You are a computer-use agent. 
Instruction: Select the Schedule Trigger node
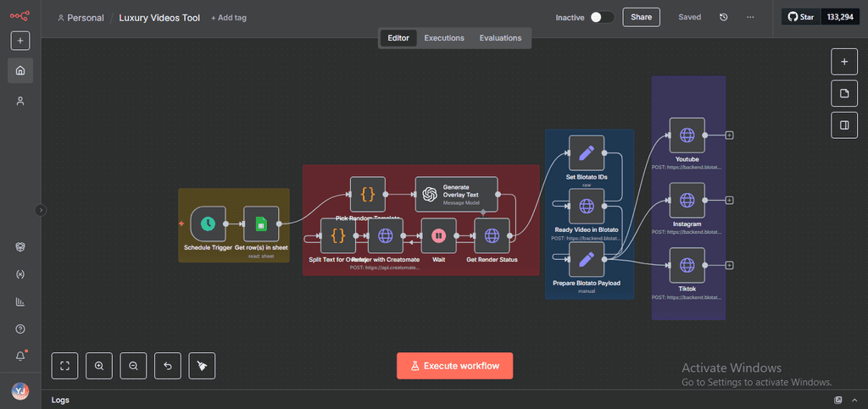click(209, 224)
